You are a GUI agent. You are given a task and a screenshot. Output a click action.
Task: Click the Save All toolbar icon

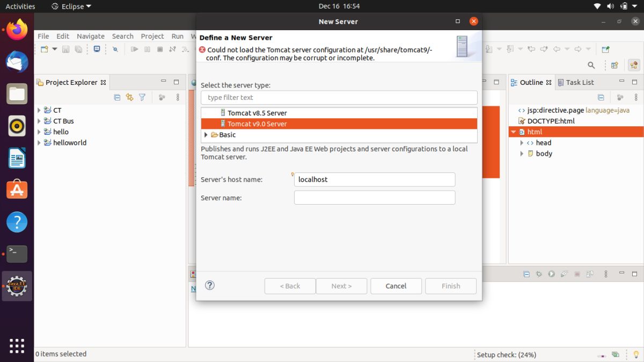[78, 49]
